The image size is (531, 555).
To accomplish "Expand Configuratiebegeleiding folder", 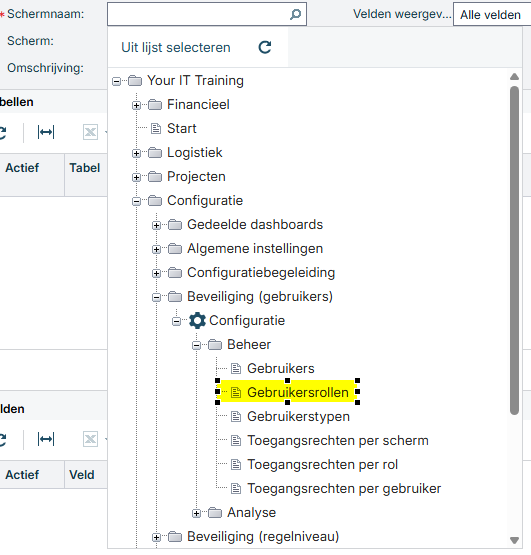I will pyautogui.click(x=156, y=274).
